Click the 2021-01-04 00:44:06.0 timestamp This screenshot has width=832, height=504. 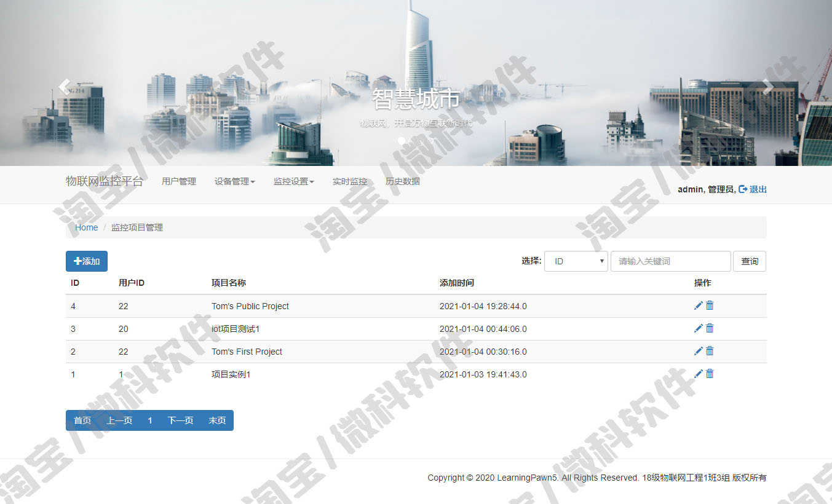click(x=483, y=329)
